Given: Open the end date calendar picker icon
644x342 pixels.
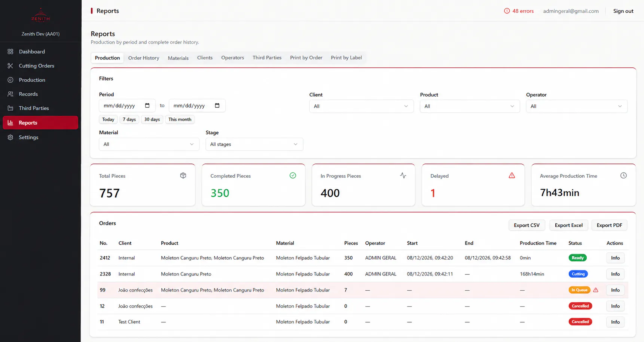Looking at the screenshot, I should 217,106.
